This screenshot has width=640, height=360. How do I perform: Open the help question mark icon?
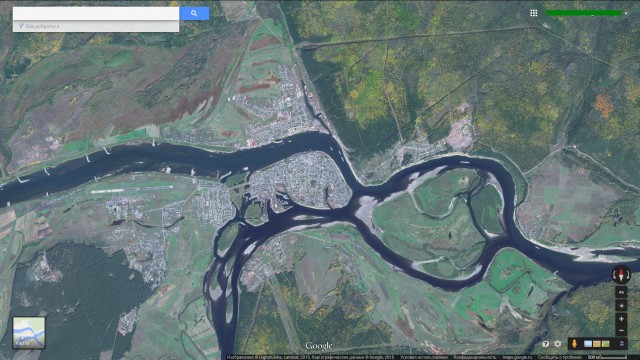pos(545,344)
